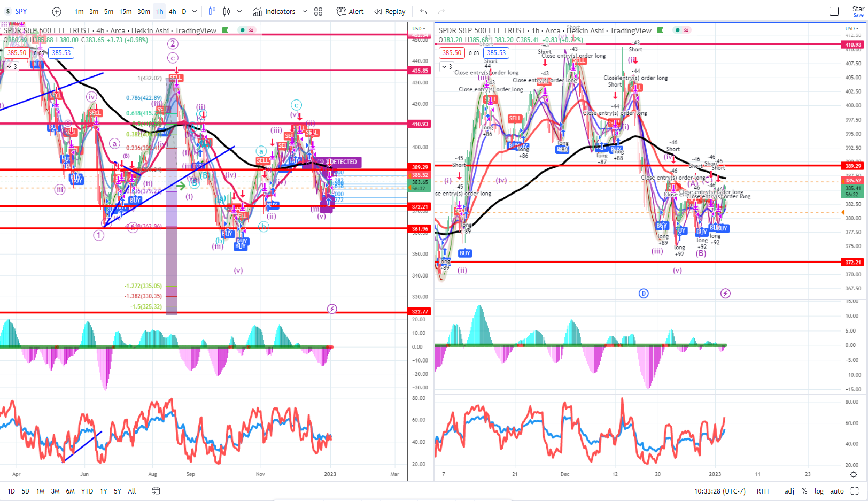868x501 pixels.
Task: Click the lightning icon on 4h chart time axis
Action: click(x=332, y=309)
